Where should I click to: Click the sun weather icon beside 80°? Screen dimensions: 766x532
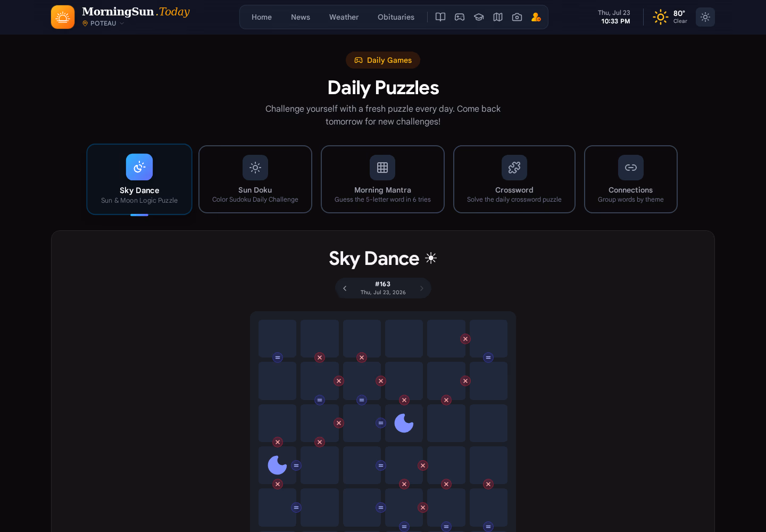tap(661, 17)
